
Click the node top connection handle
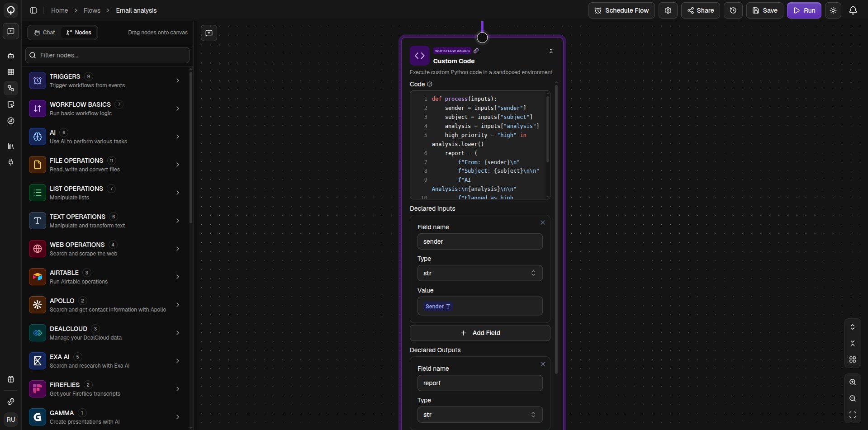[483, 38]
